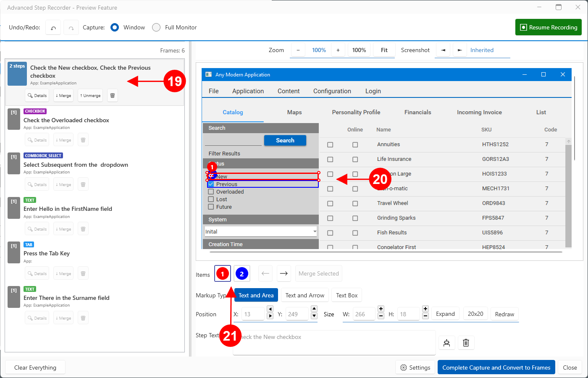Click the zoom in plus button
The image size is (588, 378).
coord(338,50)
